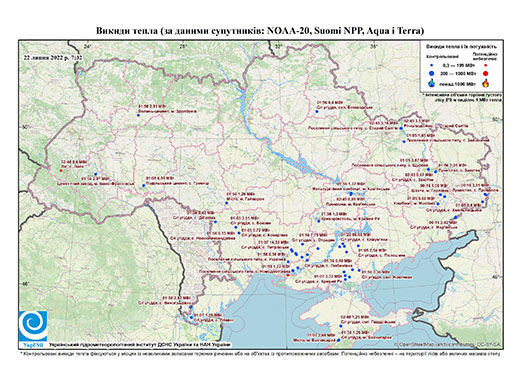Click the red heat marker near Lviv
The image size is (520, 368).
pos(61,171)
